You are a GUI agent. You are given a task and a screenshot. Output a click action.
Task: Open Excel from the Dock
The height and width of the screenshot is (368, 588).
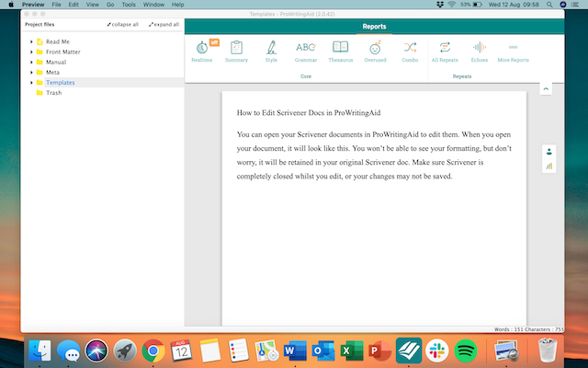pos(352,351)
